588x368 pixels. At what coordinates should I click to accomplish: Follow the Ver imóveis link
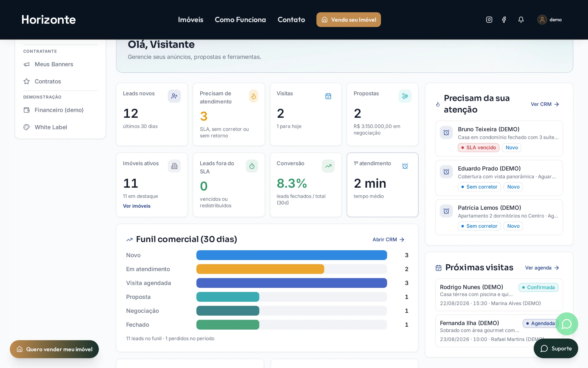point(137,206)
